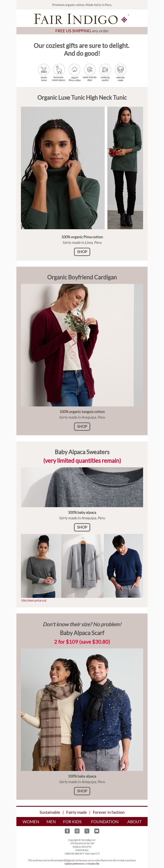Open the Facebook icon in footer
Image resolution: width=164 pixels, height=868 pixels.
coord(67,831)
